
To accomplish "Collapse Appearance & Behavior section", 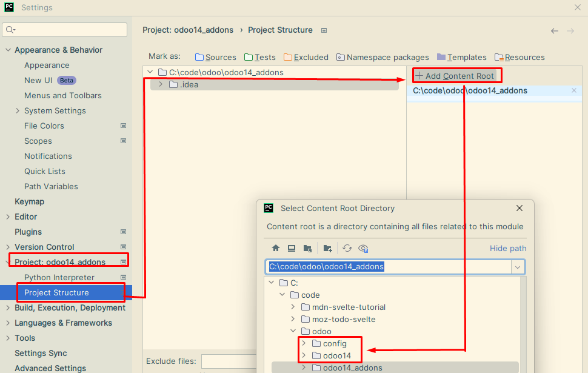I will 8,50.
